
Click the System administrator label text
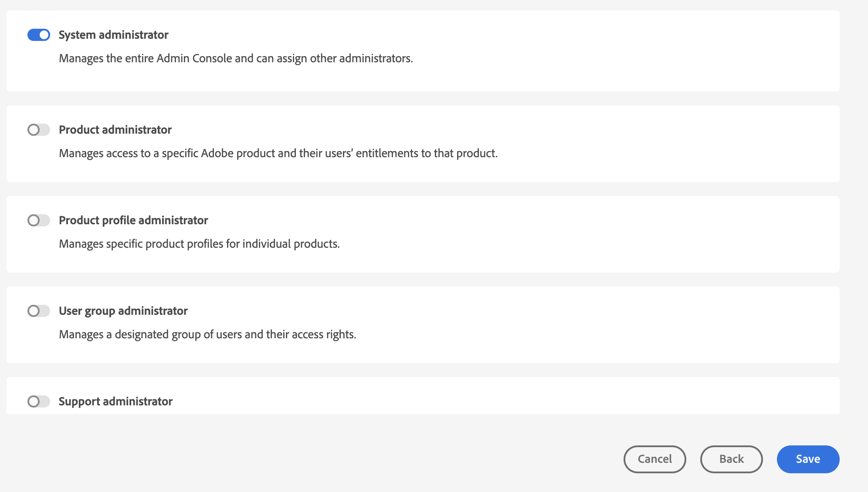click(x=113, y=35)
